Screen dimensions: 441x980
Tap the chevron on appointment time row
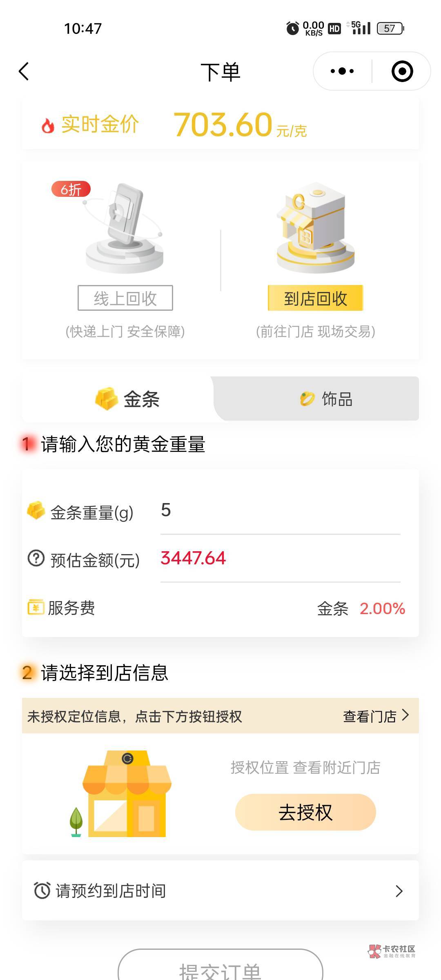tap(399, 891)
